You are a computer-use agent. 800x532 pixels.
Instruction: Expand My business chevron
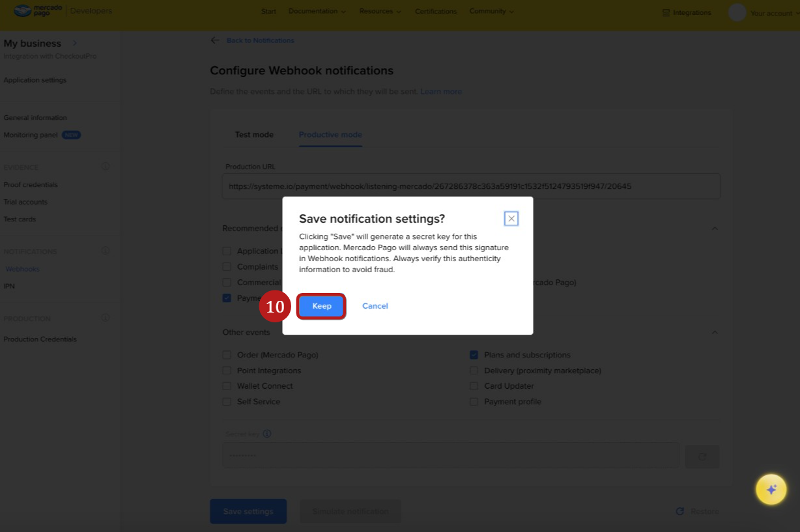tap(74, 44)
